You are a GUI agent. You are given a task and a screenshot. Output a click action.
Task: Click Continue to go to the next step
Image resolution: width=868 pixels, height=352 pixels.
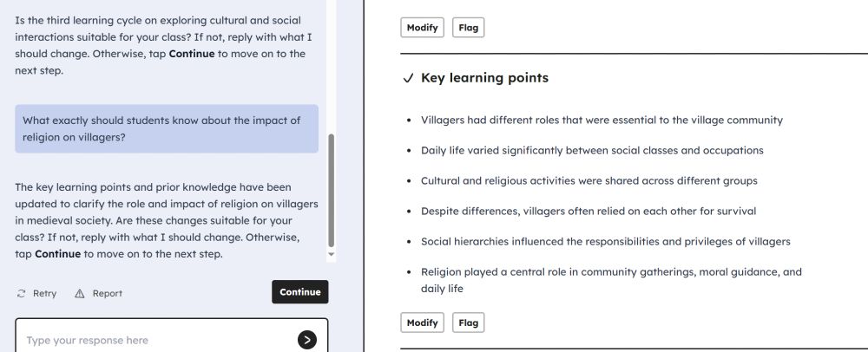pos(300,292)
